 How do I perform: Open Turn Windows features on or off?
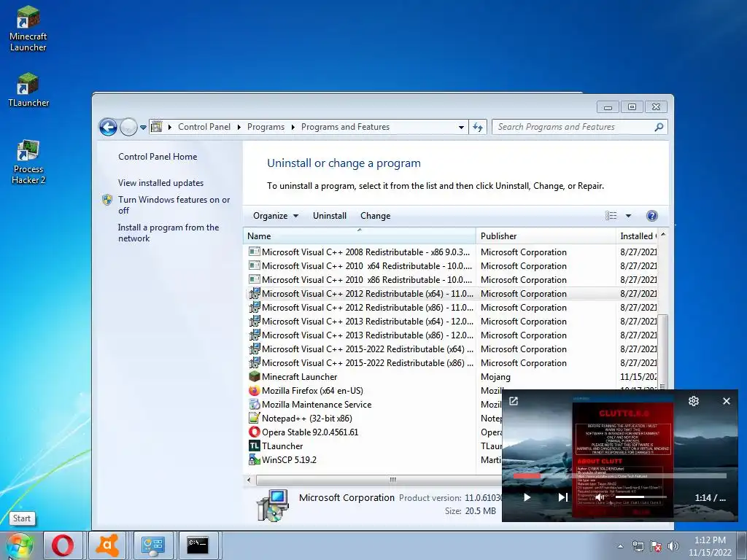click(x=174, y=205)
